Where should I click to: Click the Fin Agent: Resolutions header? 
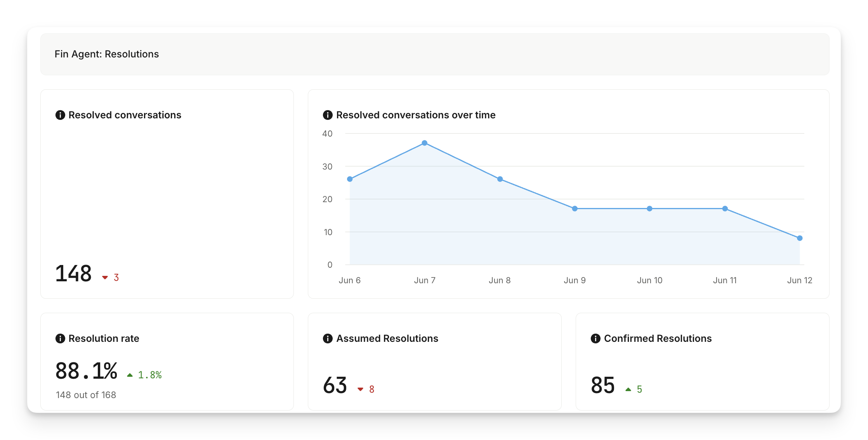click(107, 54)
